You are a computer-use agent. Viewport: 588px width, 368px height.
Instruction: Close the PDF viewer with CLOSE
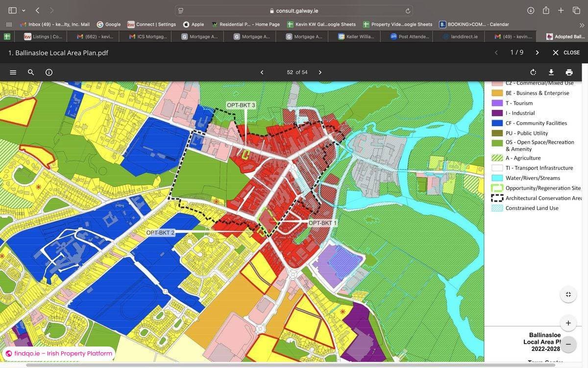566,53
